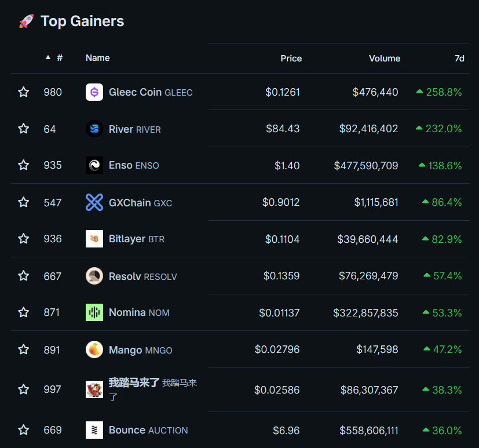This screenshot has width=479, height=448.
Task: Click the 38.3% weekly gain
Action: click(x=442, y=390)
